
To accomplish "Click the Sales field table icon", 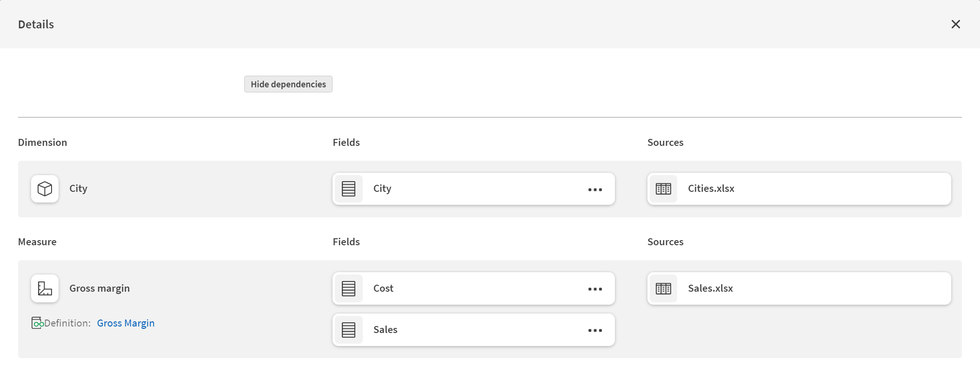I will click(348, 330).
